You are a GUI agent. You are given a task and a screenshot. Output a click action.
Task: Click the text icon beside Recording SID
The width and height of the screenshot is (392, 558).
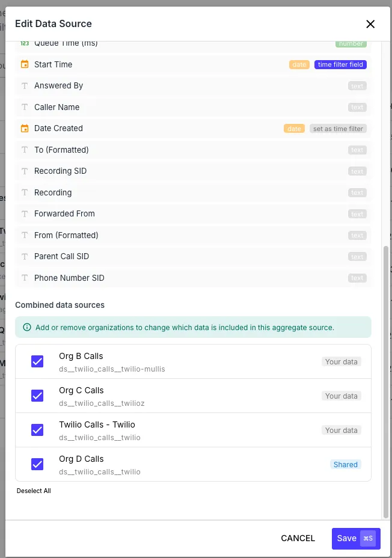point(24,171)
